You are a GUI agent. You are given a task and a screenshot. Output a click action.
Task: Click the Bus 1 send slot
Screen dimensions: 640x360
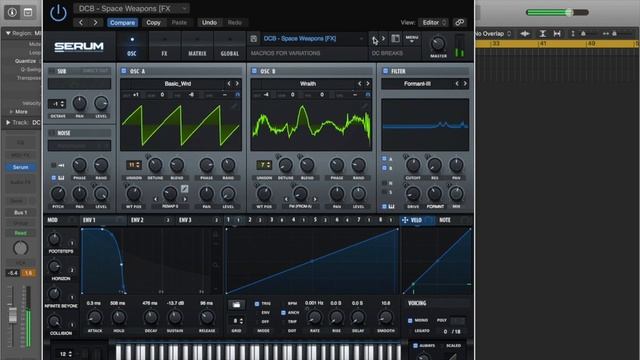(20, 213)
